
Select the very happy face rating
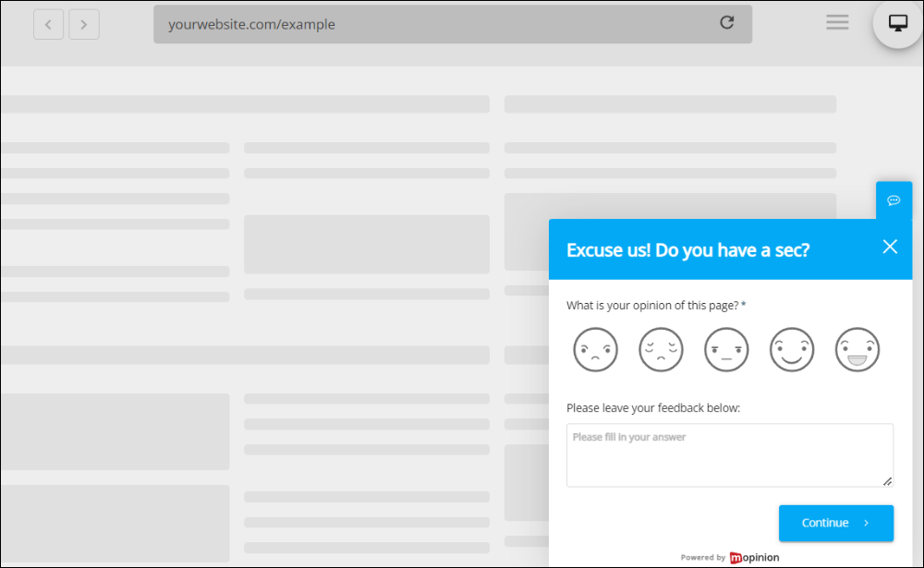tap(857, 349)
